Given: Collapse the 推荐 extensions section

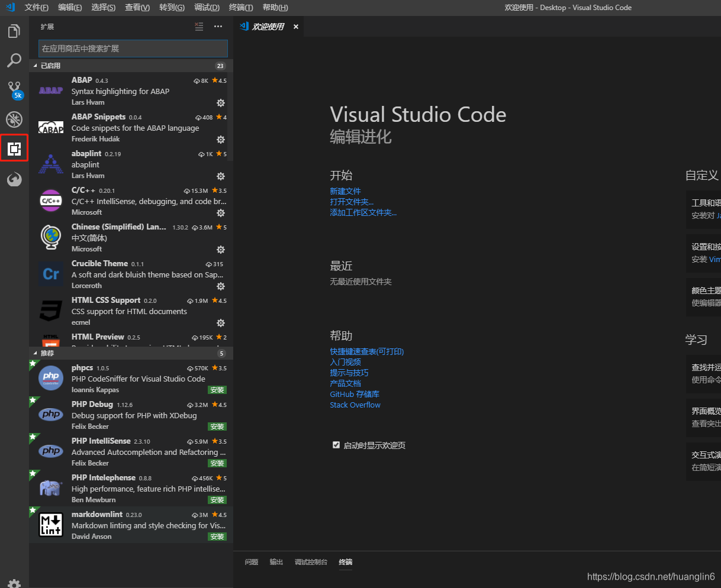Looking at the screenshot, I should pos(47,353).
